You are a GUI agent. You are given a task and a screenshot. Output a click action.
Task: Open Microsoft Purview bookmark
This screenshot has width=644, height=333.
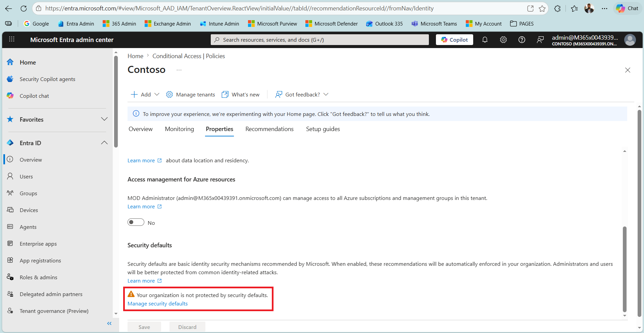point(272,24)
